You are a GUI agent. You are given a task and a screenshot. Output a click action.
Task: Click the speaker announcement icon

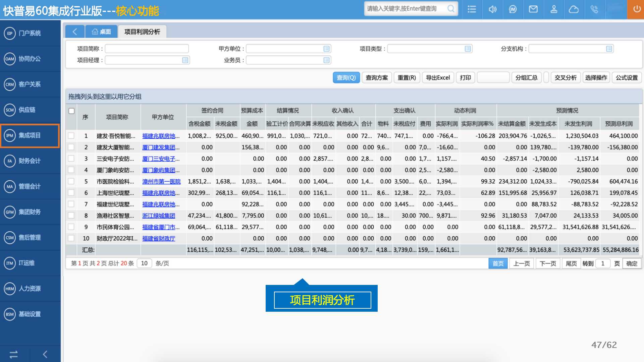pyautogui.click(x=492, y=9)
